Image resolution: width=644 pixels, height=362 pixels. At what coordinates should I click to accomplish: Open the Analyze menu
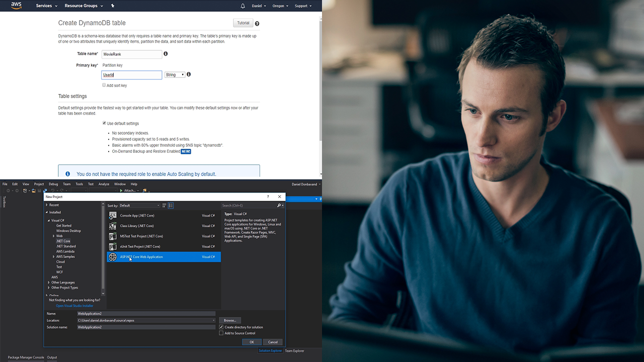(104, 184)
